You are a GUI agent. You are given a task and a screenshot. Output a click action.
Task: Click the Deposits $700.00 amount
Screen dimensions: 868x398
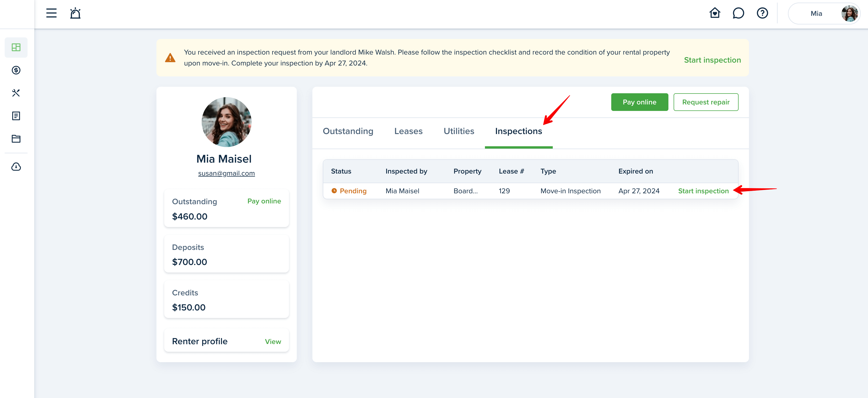(189, 262)
